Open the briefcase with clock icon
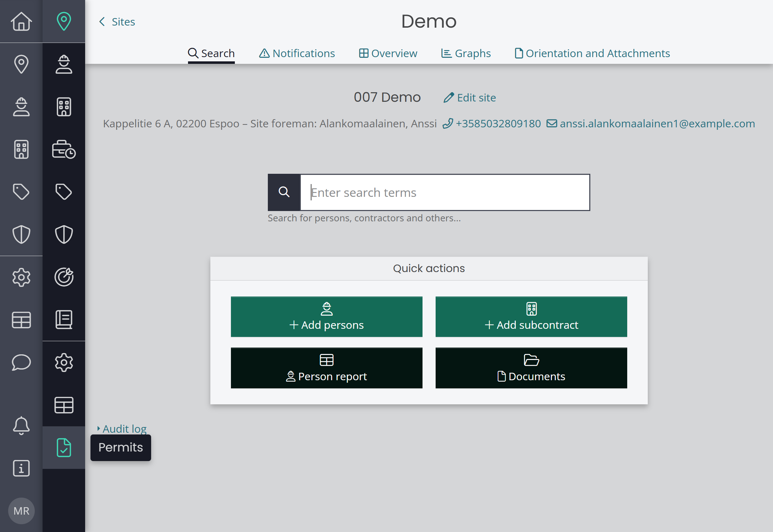The width and height of the screenshot is (773, 532). [64, 149]
